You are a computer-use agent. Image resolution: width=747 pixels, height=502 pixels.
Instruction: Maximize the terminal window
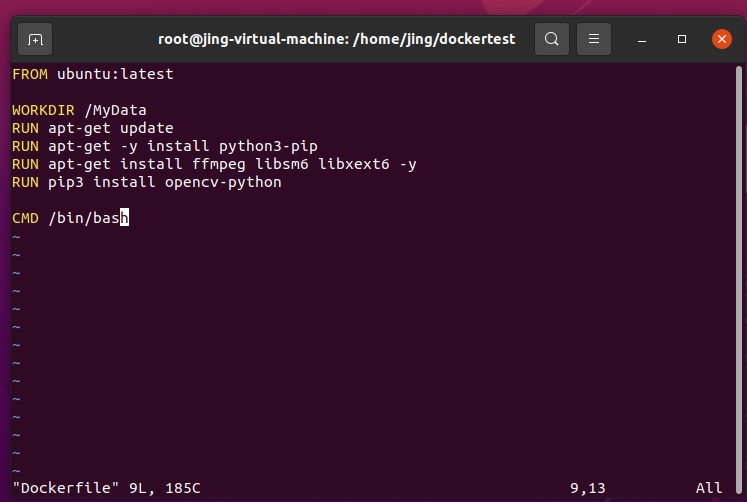tap(682, 40)
